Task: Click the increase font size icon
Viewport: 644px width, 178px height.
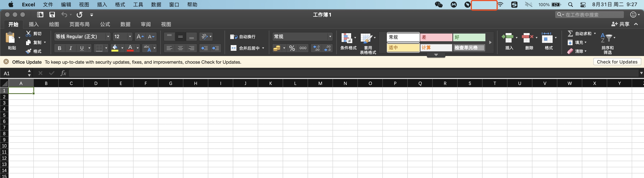Action: pyautogui.click(x=140, y=37)
